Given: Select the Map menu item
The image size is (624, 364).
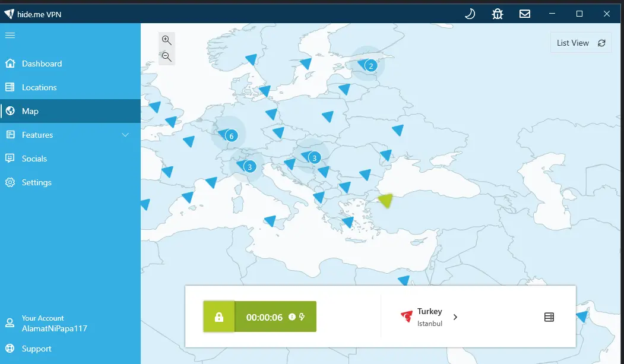Looking at the screenshot, I should coord(70,111).
